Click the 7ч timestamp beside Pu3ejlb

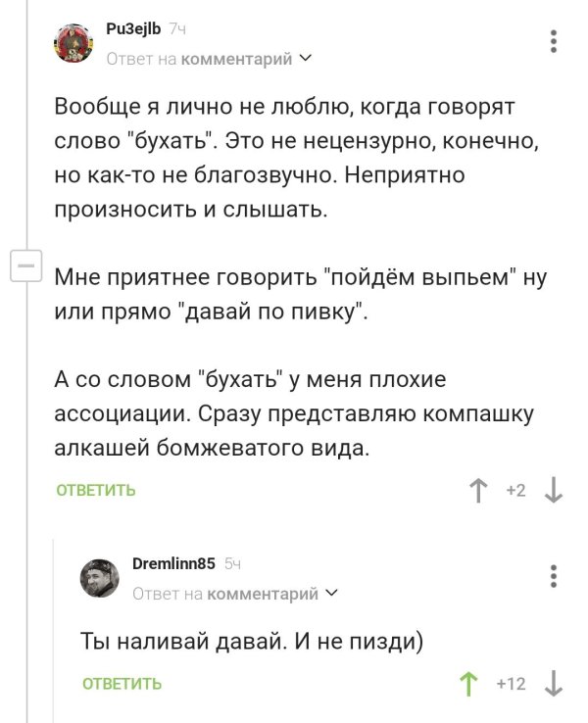pyautogui.click(x=177, y=29)
